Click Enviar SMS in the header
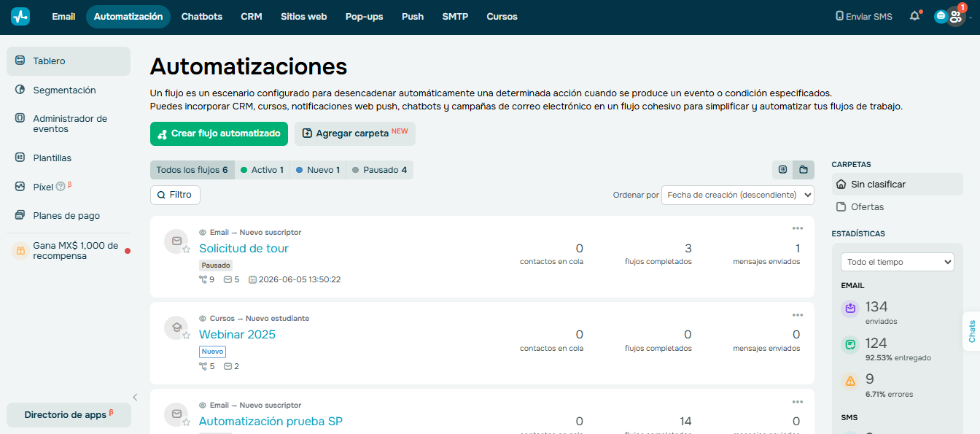Screen dimensions: 980x434 [x=864, y=17]
